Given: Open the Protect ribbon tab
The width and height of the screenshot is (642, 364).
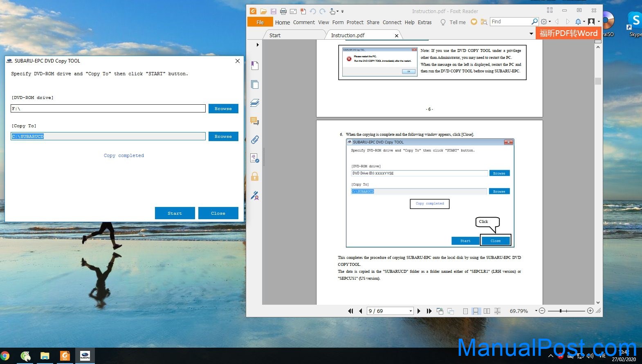Looking at the screenshot, I should (x=355, y=22).
